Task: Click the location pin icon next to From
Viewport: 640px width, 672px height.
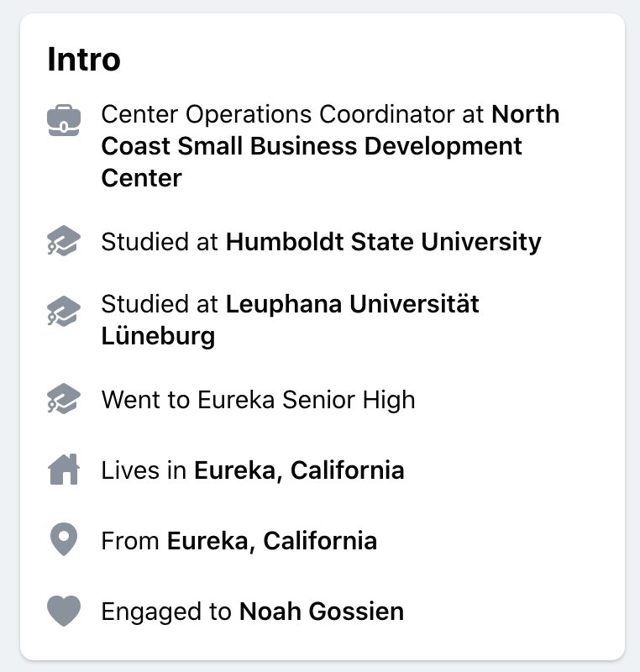Action: click(x=64, y=539)
